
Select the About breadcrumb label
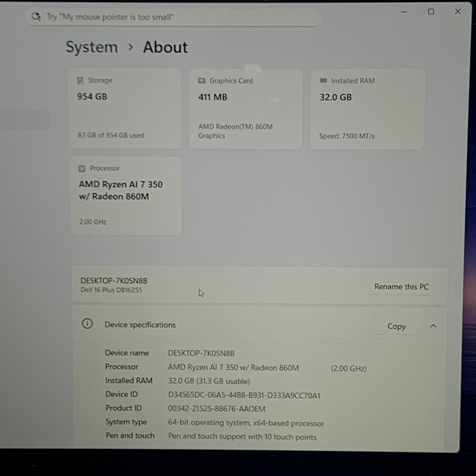click(x=165, y=47)
